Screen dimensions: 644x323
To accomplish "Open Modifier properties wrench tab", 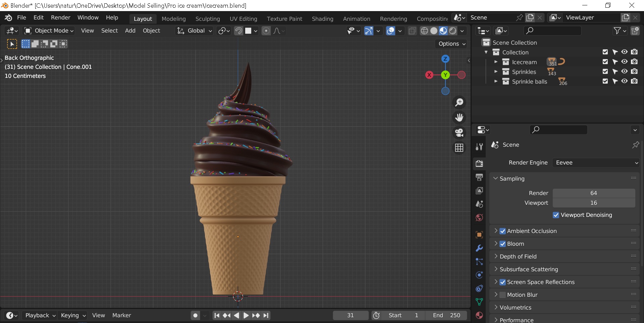I will 479,248.
